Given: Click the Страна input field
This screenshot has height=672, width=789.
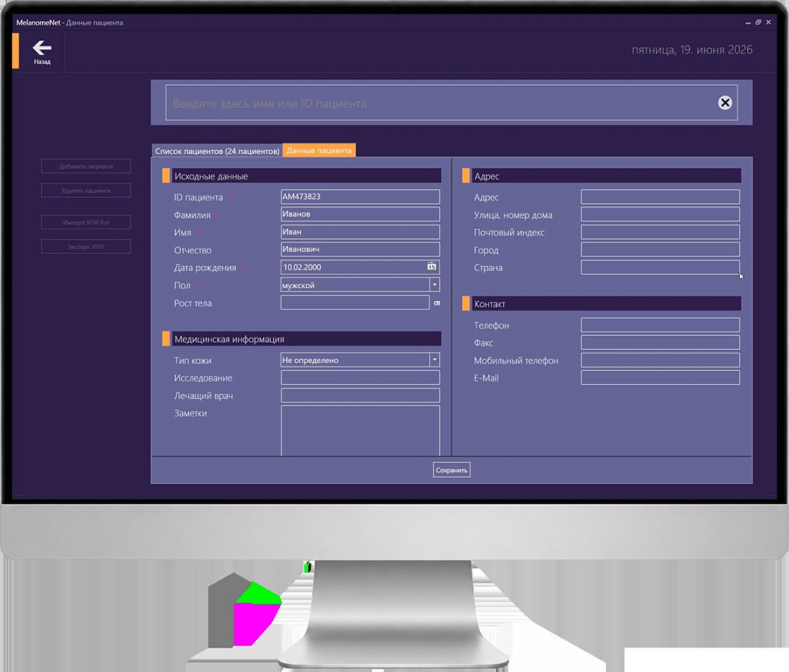Looking at the screenshot, I should pyautogui.click(x=660, y=267).
